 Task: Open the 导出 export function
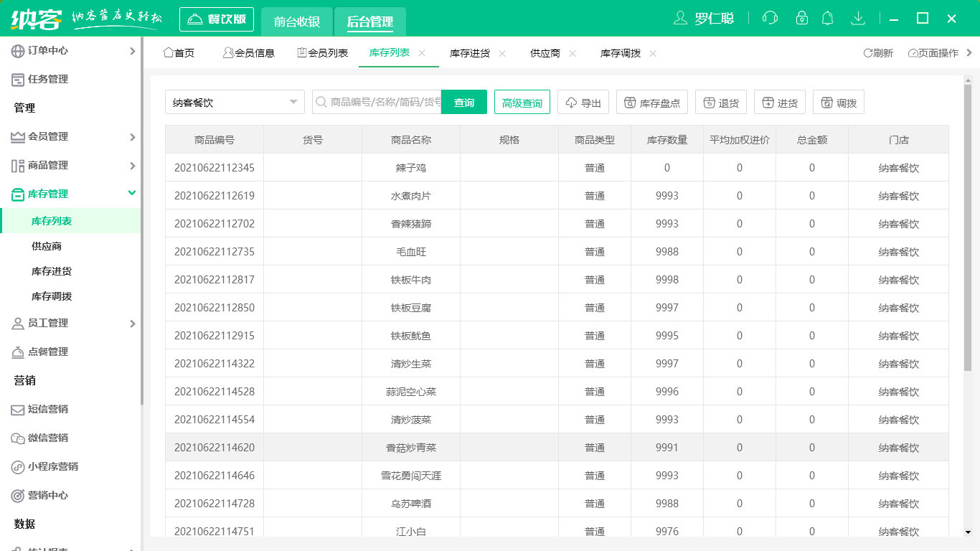(583, 101)
